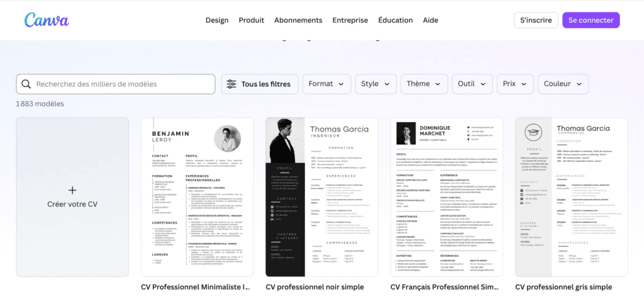
Task: Expand the Style filter dropdown
Action: [375, 84]
